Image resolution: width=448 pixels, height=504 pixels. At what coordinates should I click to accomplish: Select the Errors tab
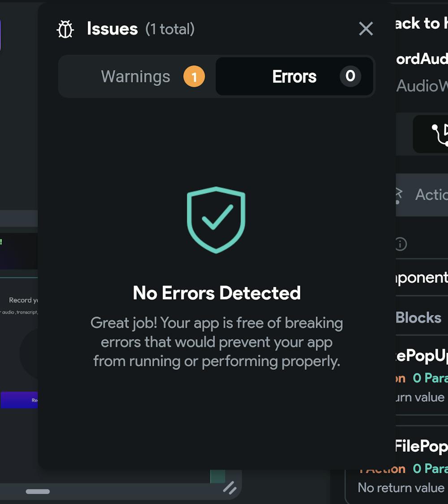point(294,77)
